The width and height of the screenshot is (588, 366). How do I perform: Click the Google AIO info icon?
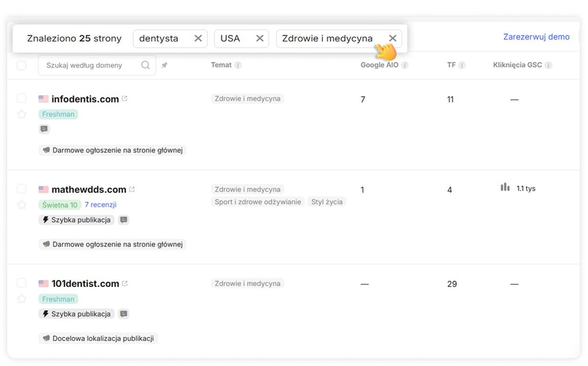tap(405, 65)
